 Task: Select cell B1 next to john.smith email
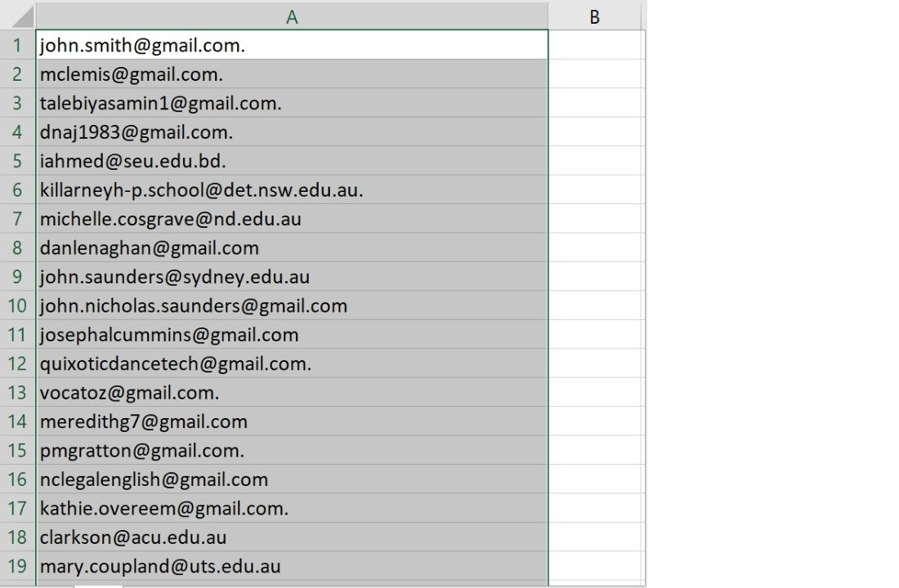click(x=594, y=46)
